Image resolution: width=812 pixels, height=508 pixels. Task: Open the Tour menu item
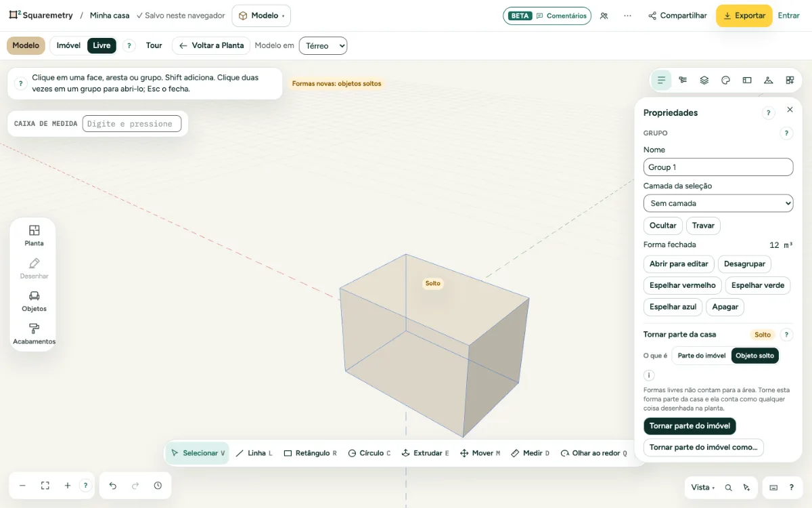coord(154,45)
